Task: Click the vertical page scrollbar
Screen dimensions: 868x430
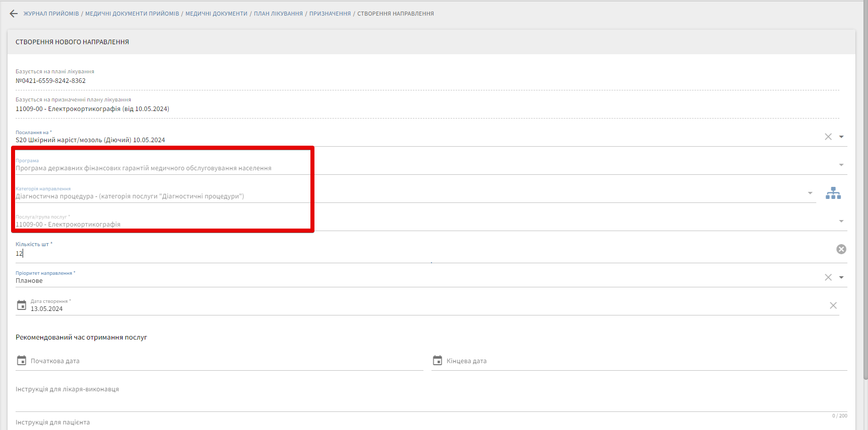Action: [865, 201]
